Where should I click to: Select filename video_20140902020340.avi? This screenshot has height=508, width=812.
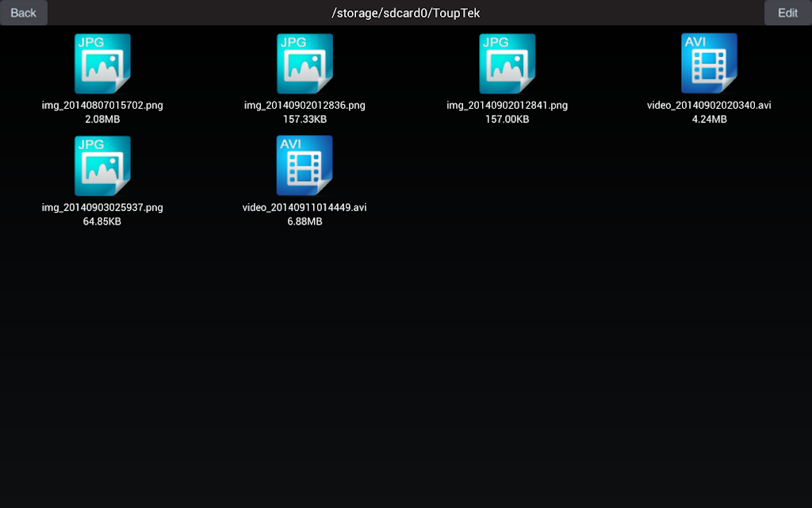[709, 106]
